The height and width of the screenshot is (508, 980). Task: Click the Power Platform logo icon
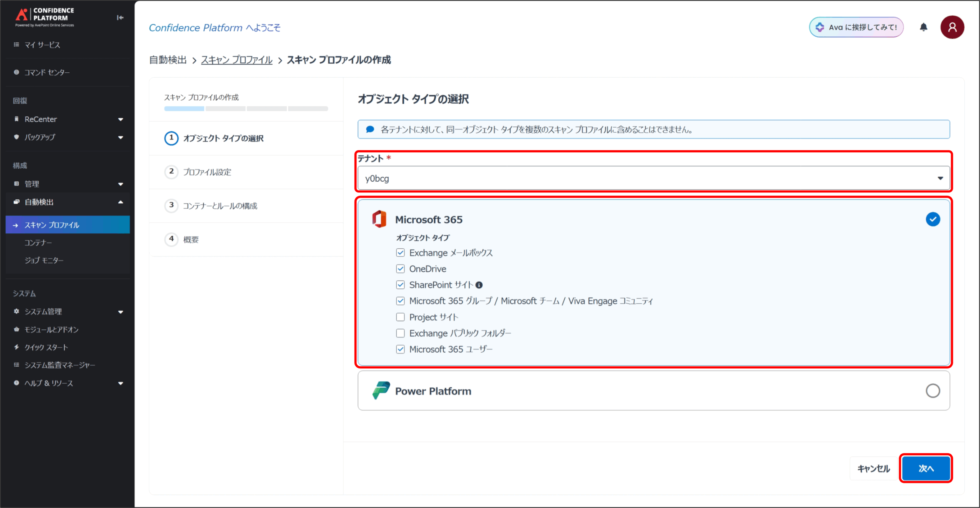(x=381, y=391)
